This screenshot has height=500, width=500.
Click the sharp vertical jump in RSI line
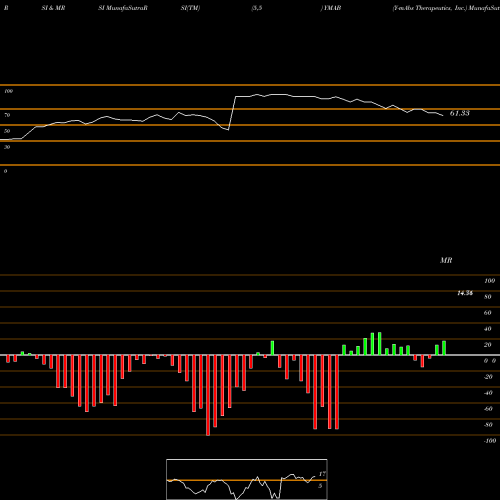pyautogui.click(x=232, y=113)
